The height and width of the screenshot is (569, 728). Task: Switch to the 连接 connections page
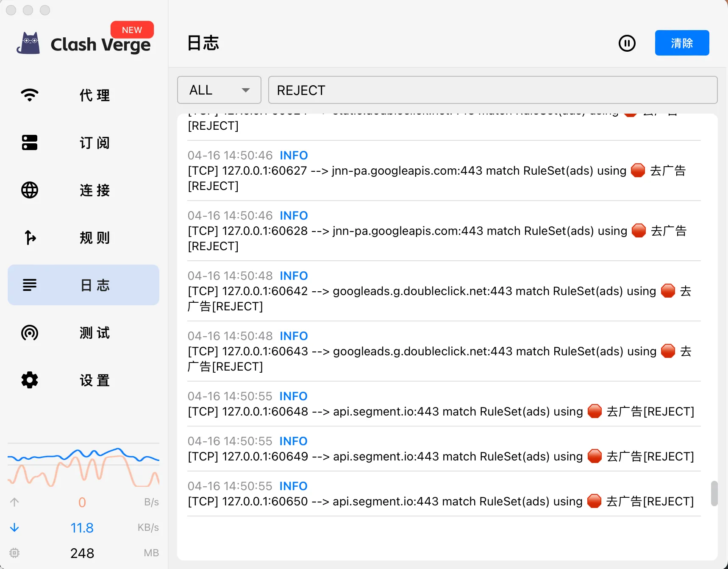(94, 190)
